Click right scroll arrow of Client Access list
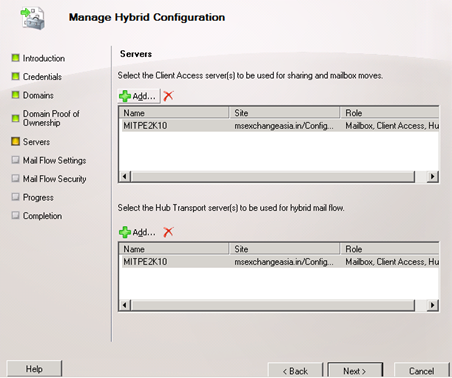The height and width of the screenshot is (378, 452). [432, 176]
